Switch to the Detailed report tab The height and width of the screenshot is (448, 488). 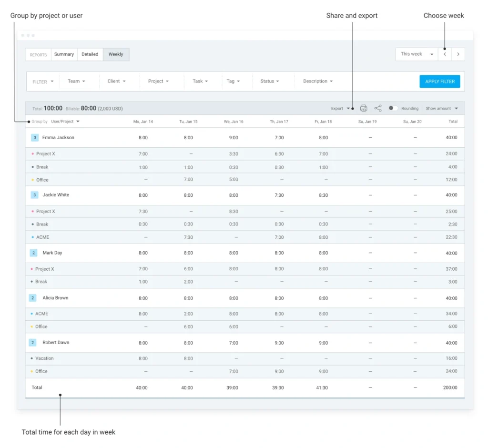coord(90,54)
